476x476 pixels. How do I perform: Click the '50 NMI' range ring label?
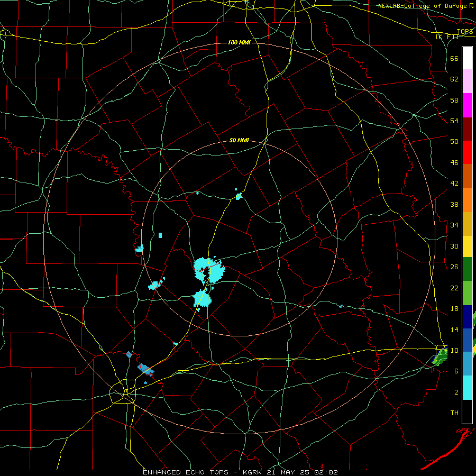[239, 140]
